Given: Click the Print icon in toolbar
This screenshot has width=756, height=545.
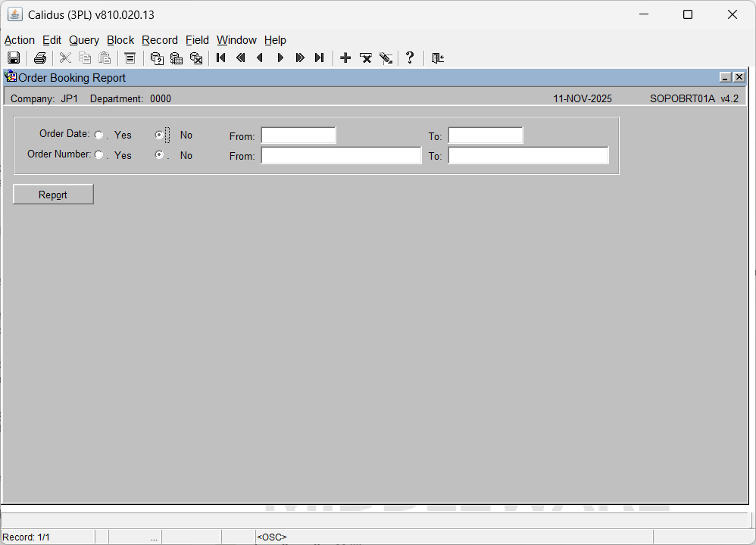Looking at the screenshot, I should pos(40,58).
